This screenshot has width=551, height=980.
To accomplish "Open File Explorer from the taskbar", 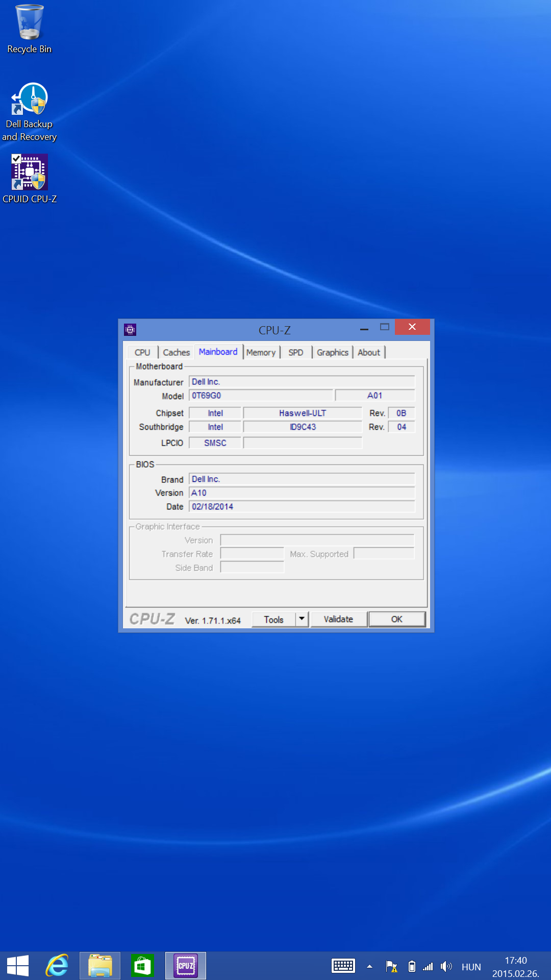I will pyautogui.click(x=100, y=966).
